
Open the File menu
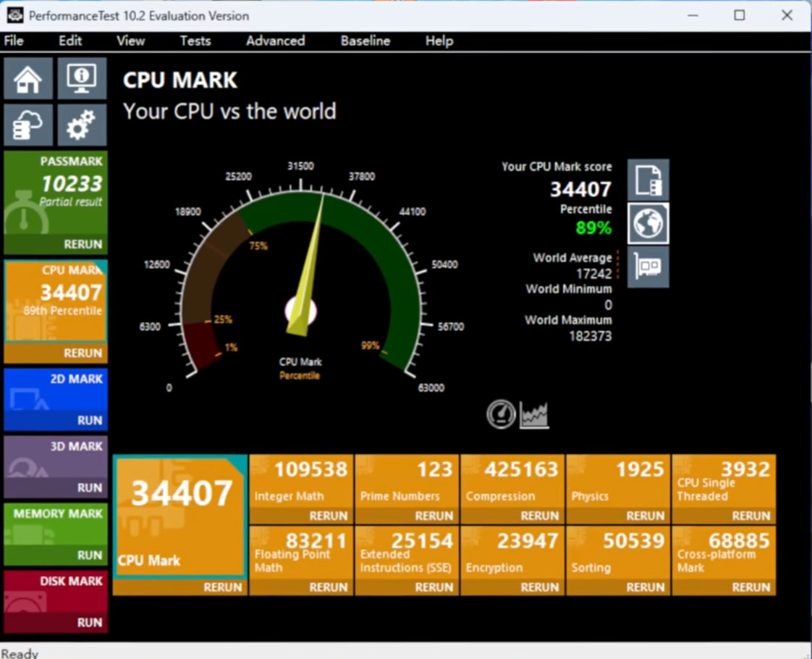pyautogui.click(x=14, y=41)
